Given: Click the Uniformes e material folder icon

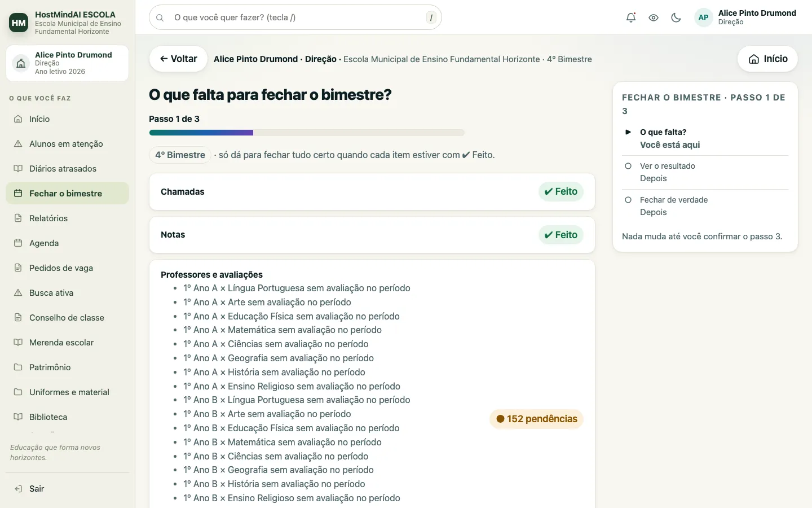Looking at the screenshot, I should 18,392.
